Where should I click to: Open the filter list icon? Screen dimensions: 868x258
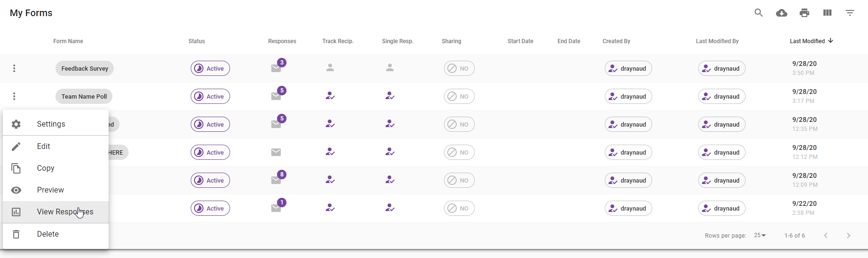point(850,13)
